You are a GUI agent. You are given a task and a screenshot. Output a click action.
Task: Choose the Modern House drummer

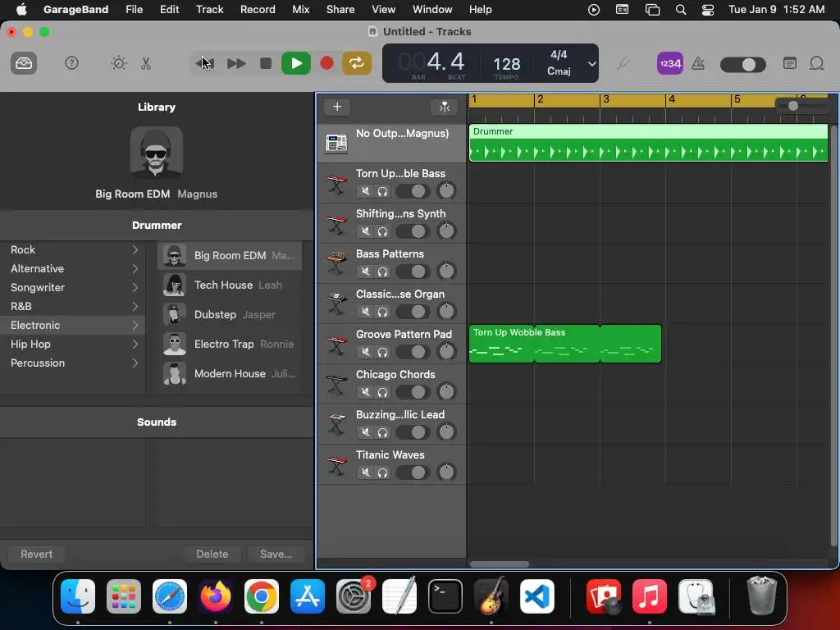(x=230, y=373)
